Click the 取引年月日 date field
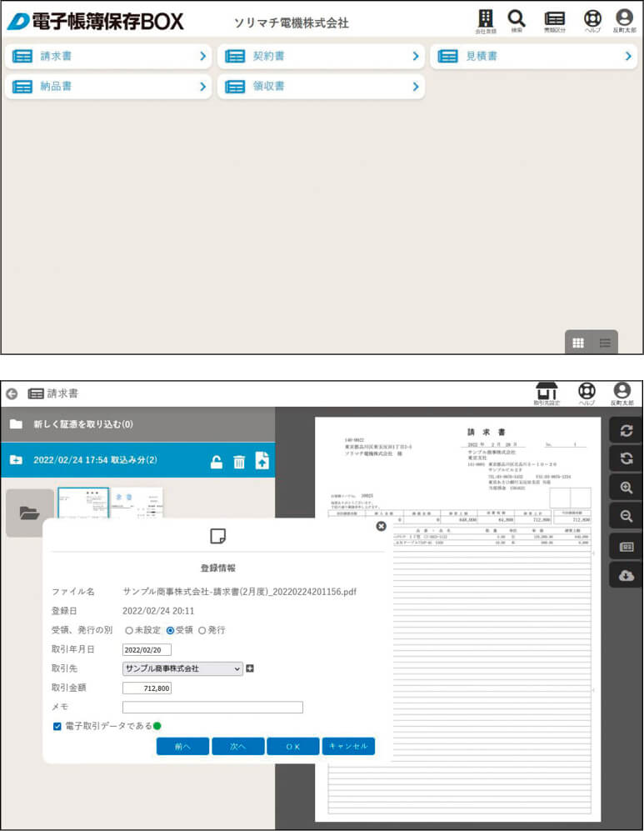 147,650
